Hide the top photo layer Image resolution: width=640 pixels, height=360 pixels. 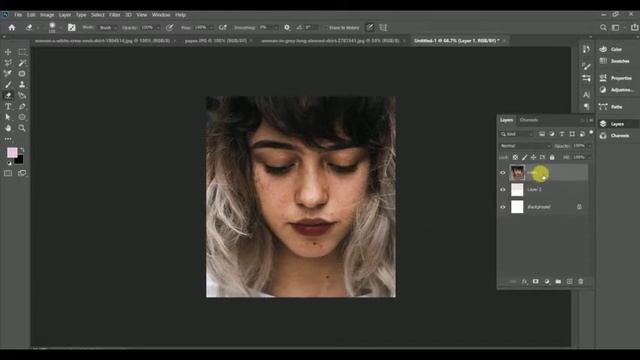[503, 173]
